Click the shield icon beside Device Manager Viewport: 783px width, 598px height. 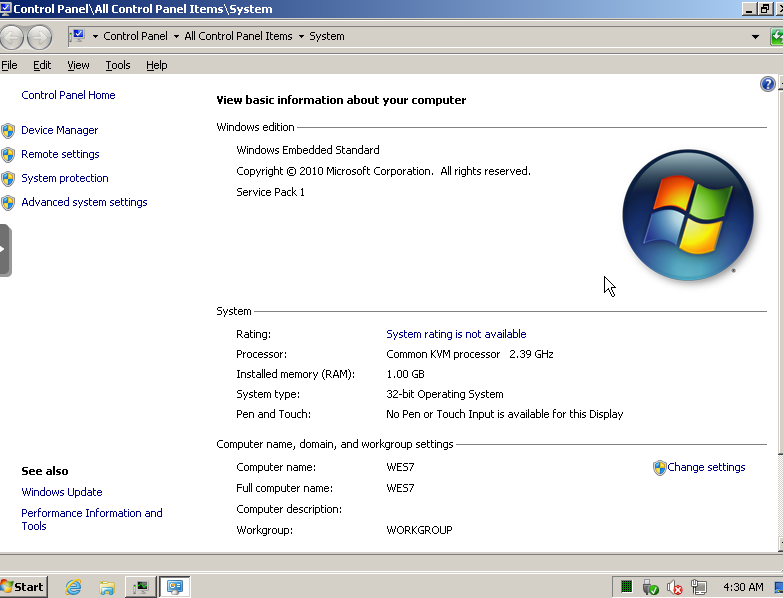pos(8,131)
